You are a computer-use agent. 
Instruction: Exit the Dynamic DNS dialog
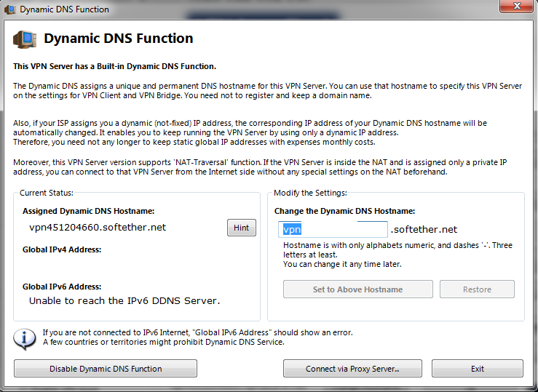pos(478,368)
